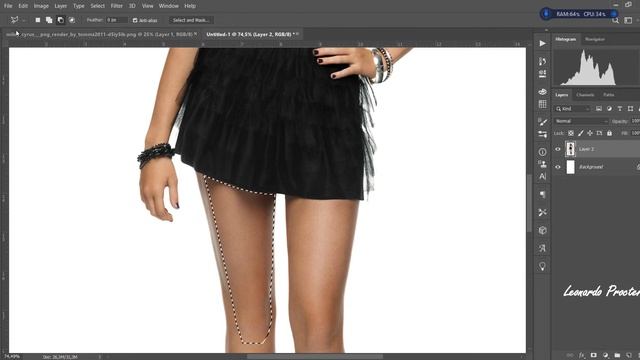
Task: Open the Libraries panel icon
Action: tap(542, 92)
